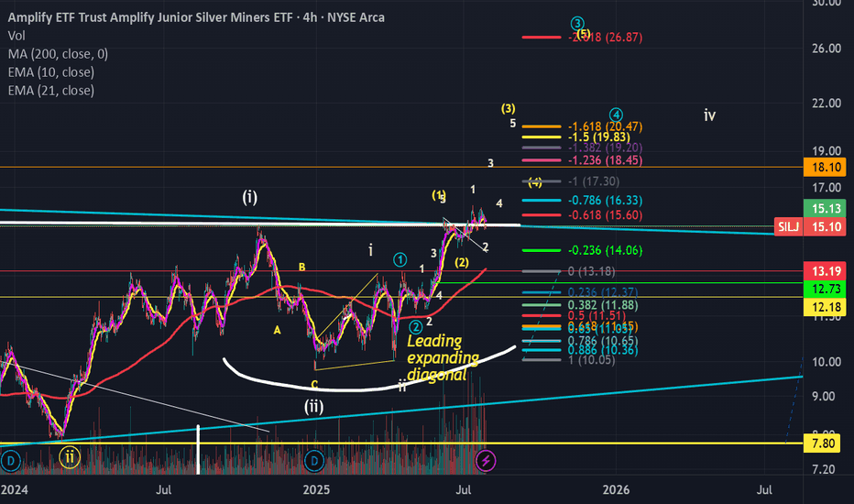Select the -1.5 (19.83) Fibonacci level

click(599, 137)
